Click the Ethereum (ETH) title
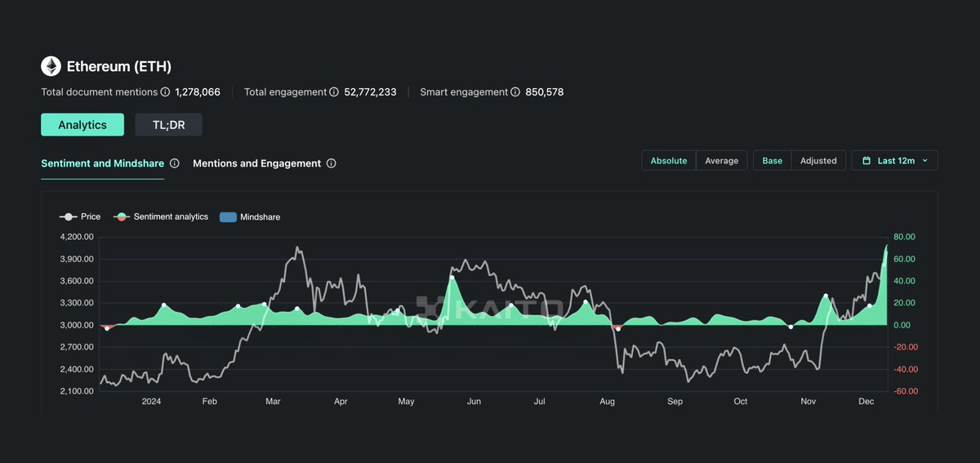Image resolution: width=980 pixels, height=463 pixels. coord(119,66)
